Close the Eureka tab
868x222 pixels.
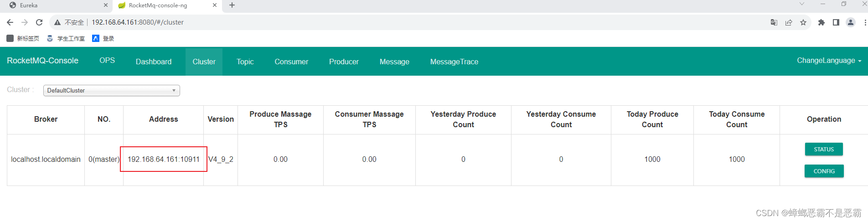tap(106, 5)
